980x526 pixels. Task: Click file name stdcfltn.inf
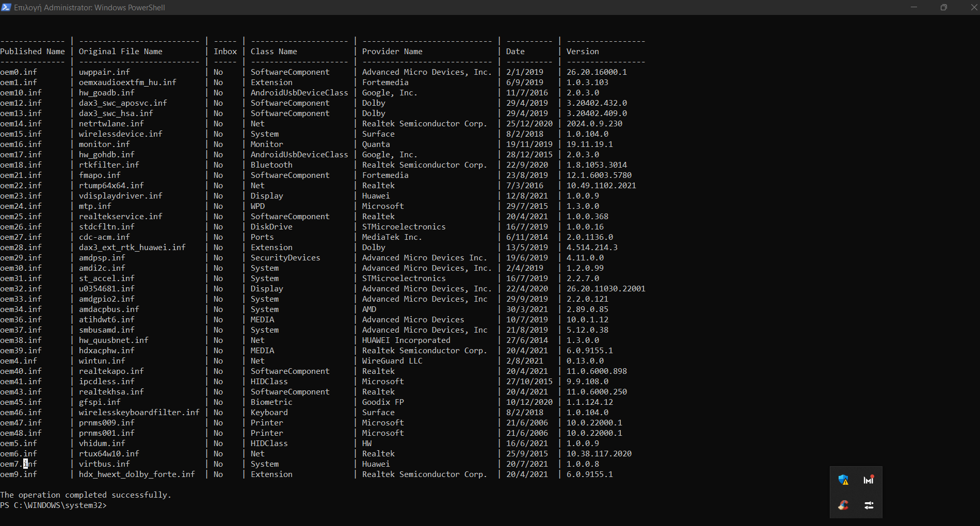[106, 227]
